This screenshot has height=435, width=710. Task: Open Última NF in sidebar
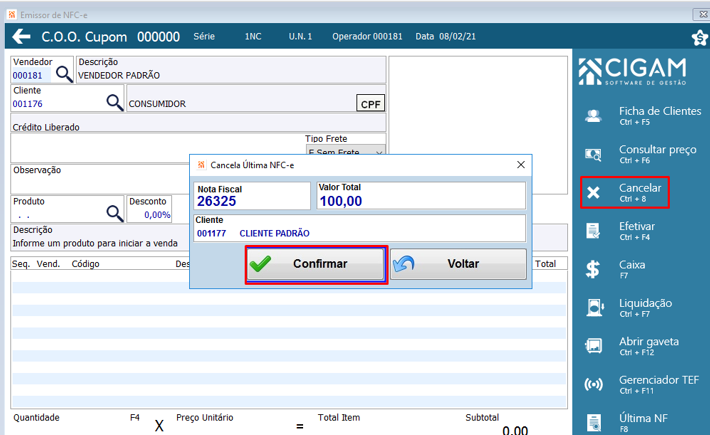click(x=643, y=422)
